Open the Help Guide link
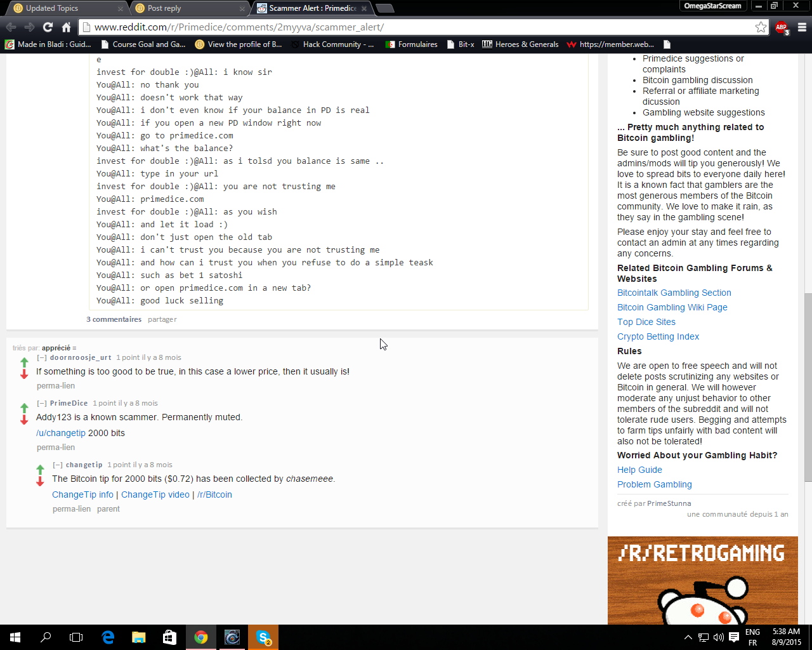Image resolution: width=812 pixels, height=650 pixels. click(639, 470)
